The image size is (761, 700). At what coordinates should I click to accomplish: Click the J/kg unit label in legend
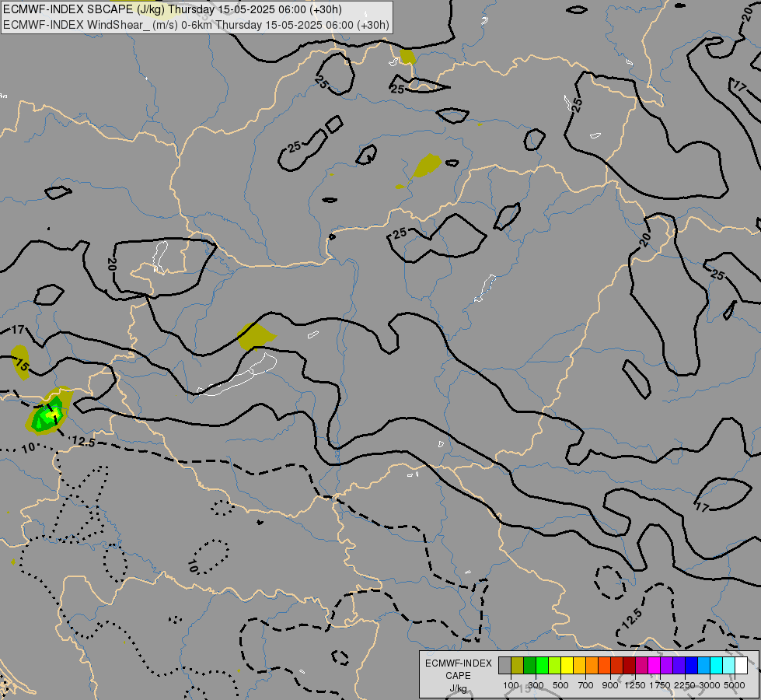click(458, 688)
